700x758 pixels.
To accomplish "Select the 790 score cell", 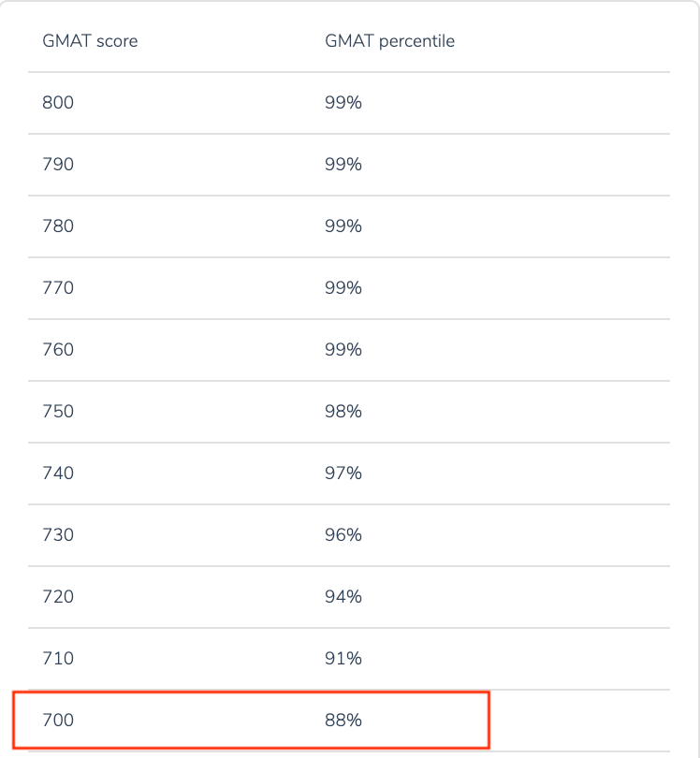I will 58,165.
